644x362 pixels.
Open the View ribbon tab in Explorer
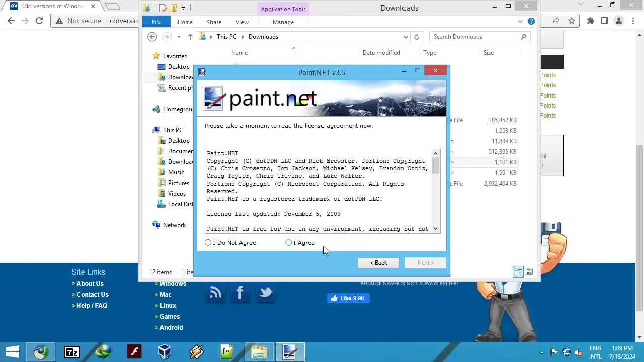coord(242,22)
